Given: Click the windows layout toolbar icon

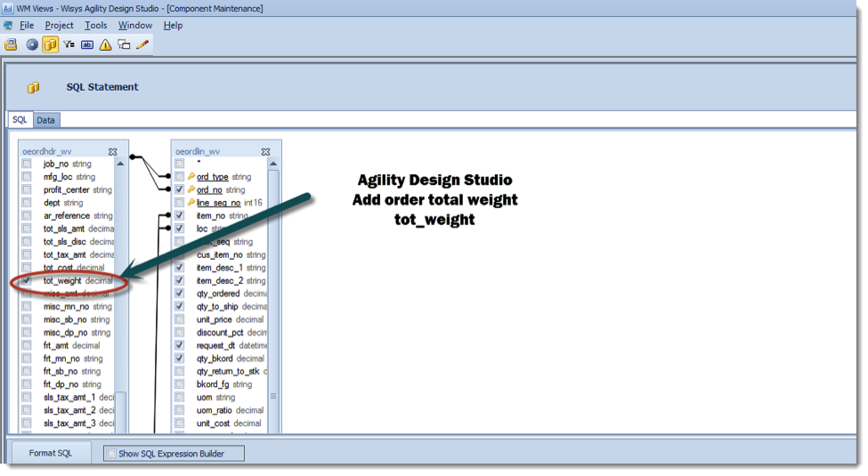Looking at the screenshot, I should (x=124, y=44).
